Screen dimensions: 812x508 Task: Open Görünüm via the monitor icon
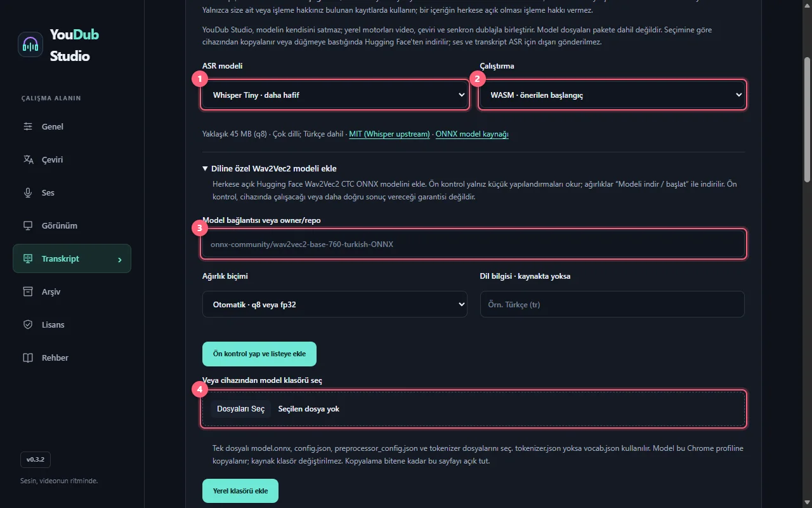coord(28,225)
